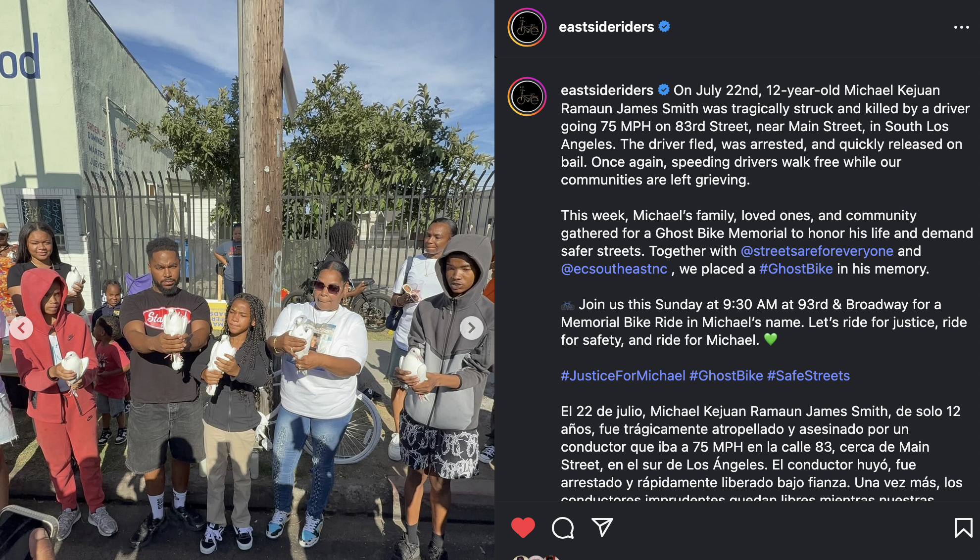The width and height of the screenshot is (980, 560).
Task: Open @ecsoutheastnc mention link
Action: tap(614, 269)
